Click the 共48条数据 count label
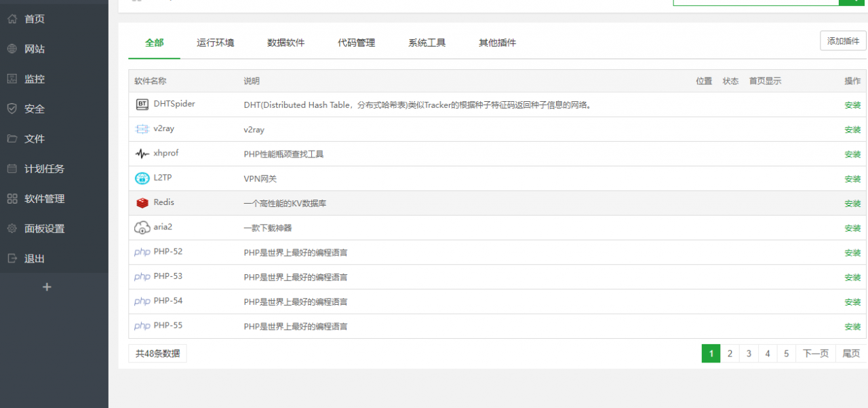The height and width of the screenshot is (408, 868). 157,353
